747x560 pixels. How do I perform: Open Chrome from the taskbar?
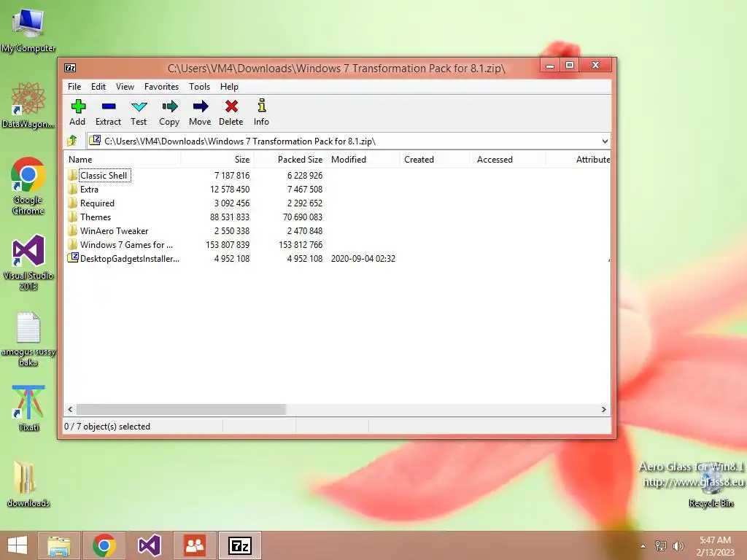tap(104, 545)
